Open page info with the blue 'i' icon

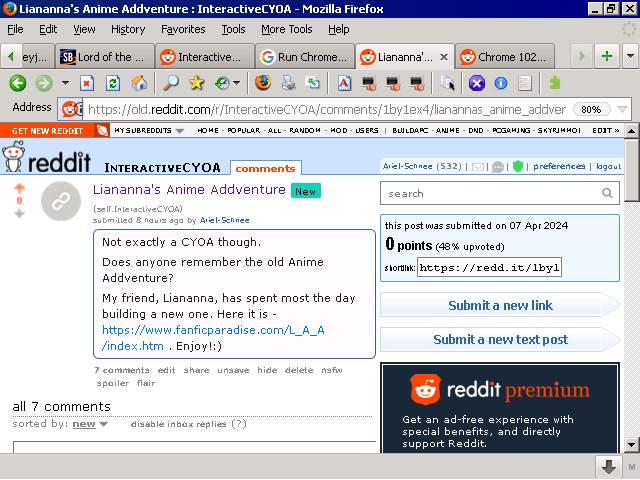tap(501, 83)
